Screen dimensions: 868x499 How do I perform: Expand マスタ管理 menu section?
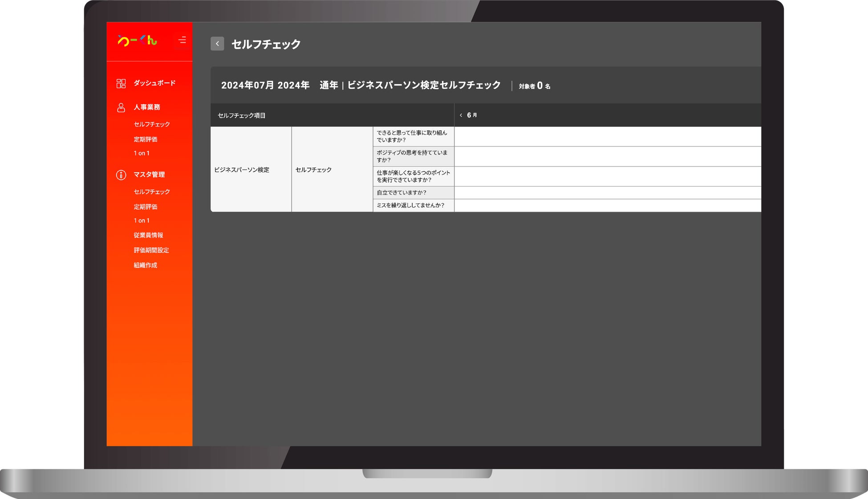click(x=149, y=174)
